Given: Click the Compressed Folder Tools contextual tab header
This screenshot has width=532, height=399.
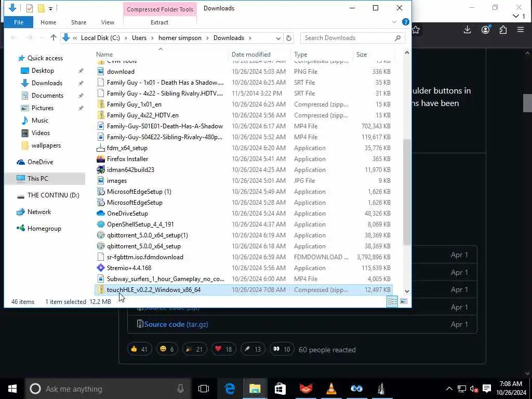Looking at the screenshot, I should click(160, 9).
